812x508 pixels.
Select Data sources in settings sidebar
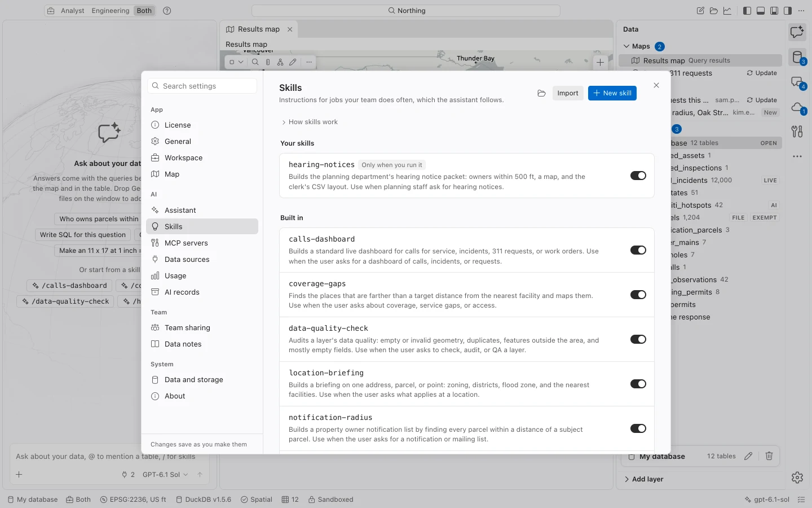click(x=202, y=260)
